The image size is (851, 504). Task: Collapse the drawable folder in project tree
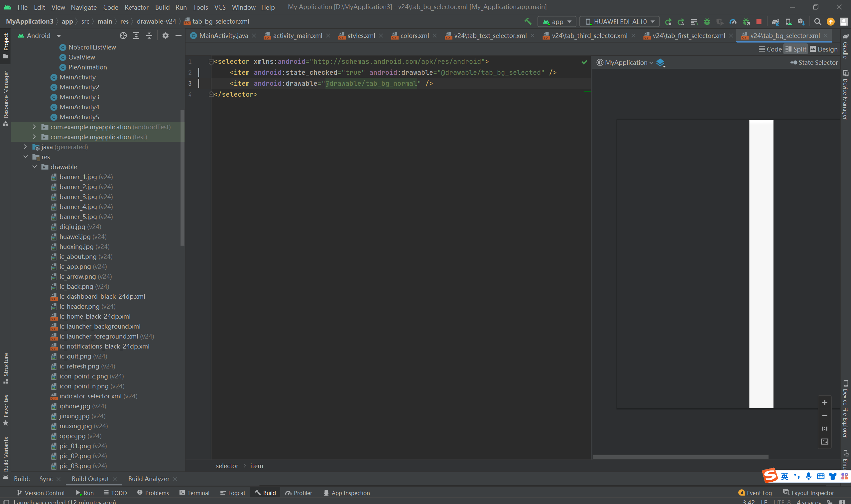coord(35,167)
